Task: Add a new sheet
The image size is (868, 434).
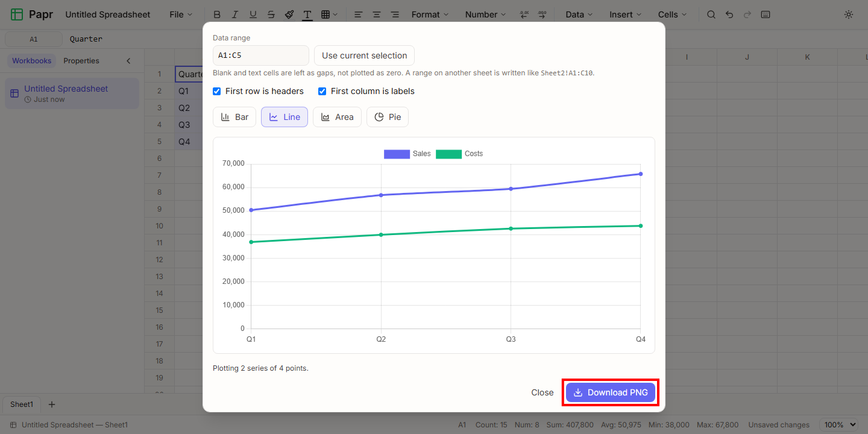Action: point(52,404)
